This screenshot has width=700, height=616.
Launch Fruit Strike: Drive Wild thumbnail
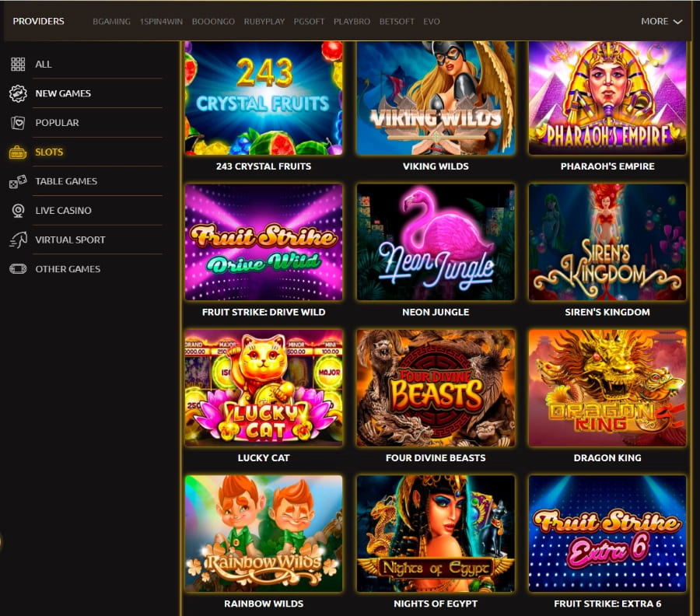click(264, 243)
